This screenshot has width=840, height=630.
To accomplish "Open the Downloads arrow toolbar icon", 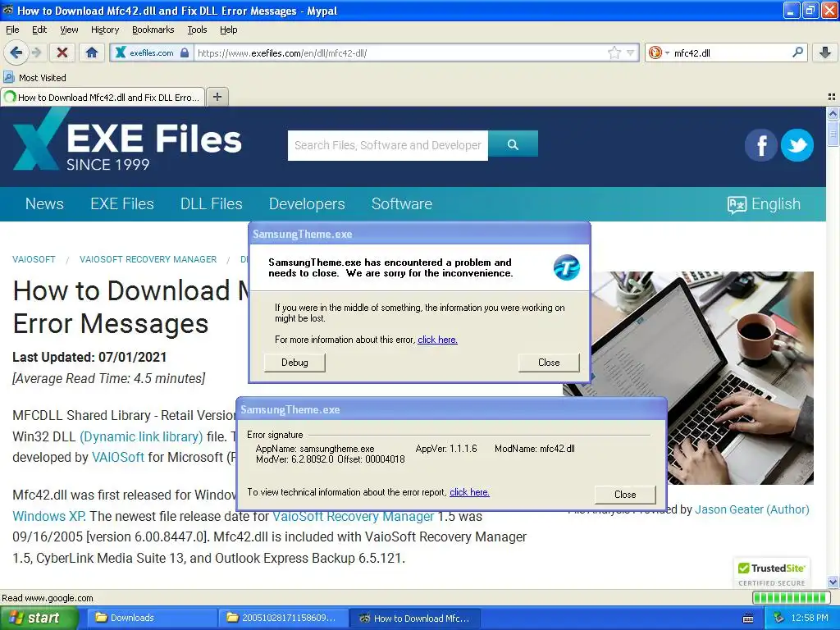I will click(x=825, y=52).
